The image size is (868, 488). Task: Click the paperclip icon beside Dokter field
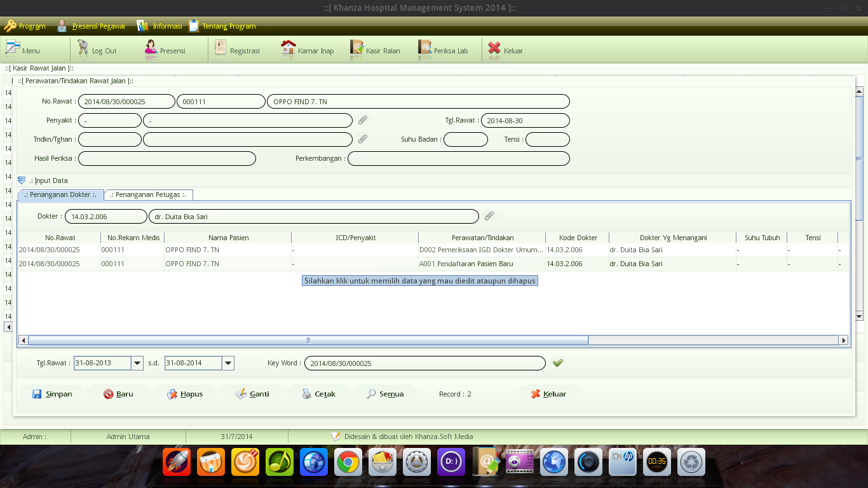click(x=489, y=216)
